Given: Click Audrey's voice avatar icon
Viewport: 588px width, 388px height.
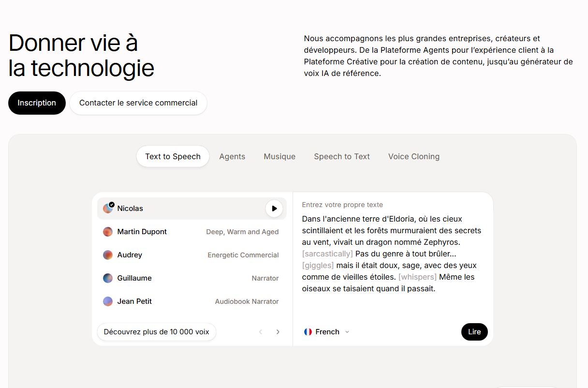Looking at the screenshot, I should [x=108, y=255].
